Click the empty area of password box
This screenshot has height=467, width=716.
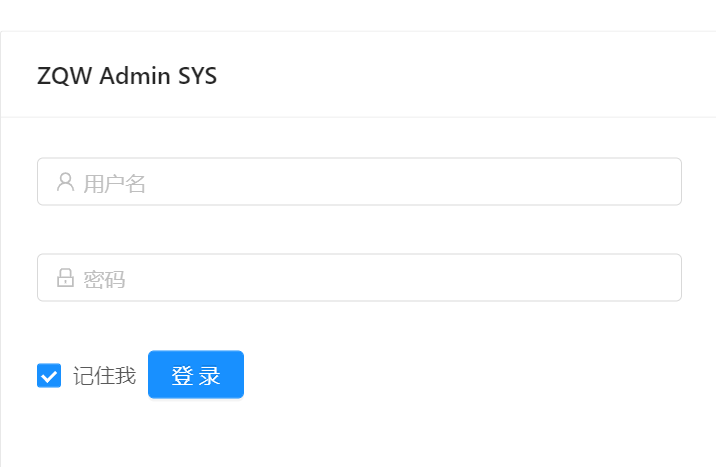[x=402, y=278]
